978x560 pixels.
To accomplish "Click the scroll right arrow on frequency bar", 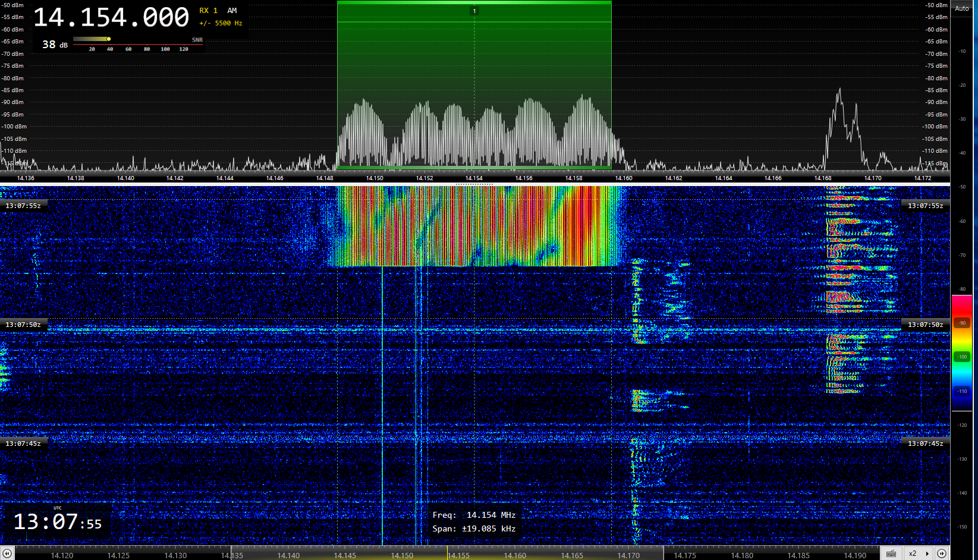I will coord(942,553).
